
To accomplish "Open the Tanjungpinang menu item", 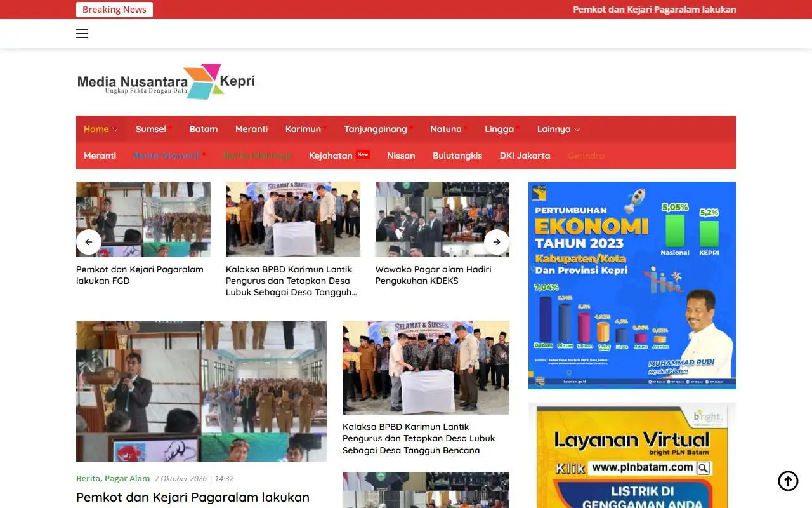I will tap(376, 129).
